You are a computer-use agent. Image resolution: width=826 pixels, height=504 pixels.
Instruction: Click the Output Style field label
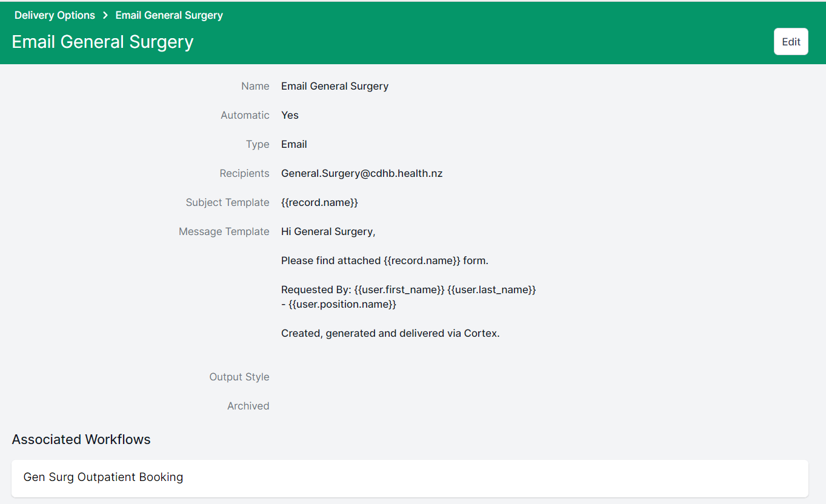pyautogui.click(x=239, y=377)
